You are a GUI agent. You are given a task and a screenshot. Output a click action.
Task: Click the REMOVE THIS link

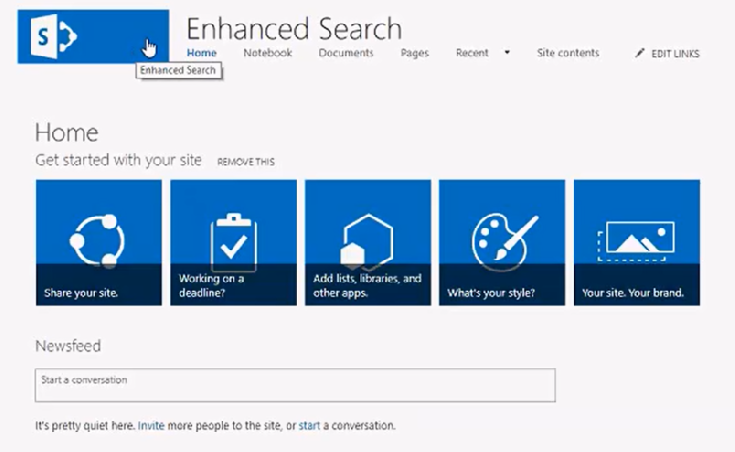(246, 162)
